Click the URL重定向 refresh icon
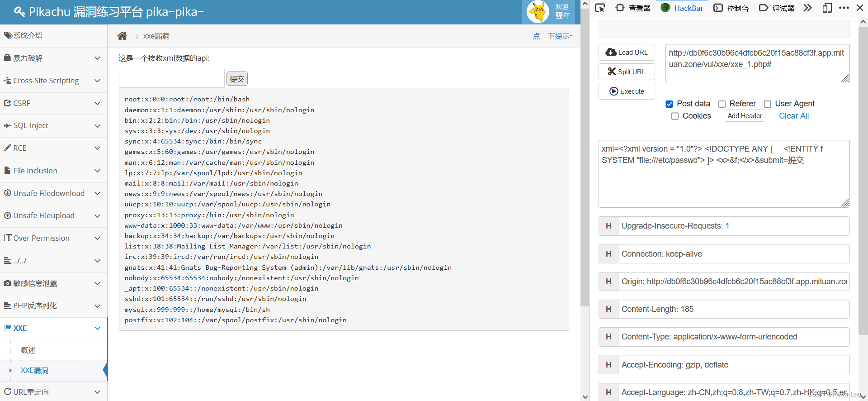Screen dimensions: 868x401 tap(7, 391)
